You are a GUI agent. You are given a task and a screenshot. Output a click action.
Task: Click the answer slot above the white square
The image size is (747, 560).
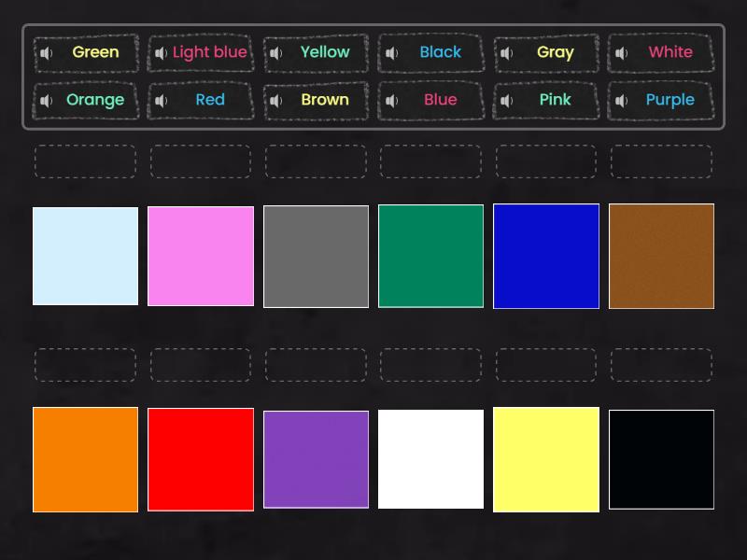coord(430,365)
